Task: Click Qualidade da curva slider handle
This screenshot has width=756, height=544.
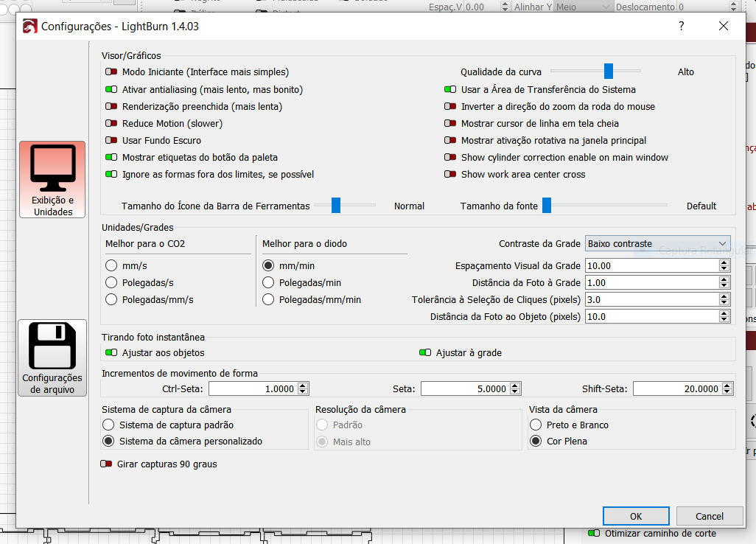Action: coord(609,71)
